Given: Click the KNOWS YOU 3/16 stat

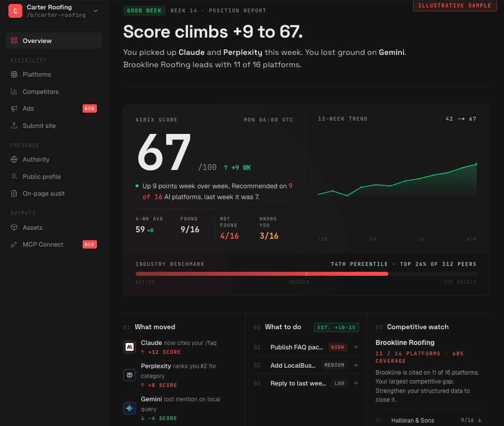Looking at the screenshot, I should click(x=269, y=228).
